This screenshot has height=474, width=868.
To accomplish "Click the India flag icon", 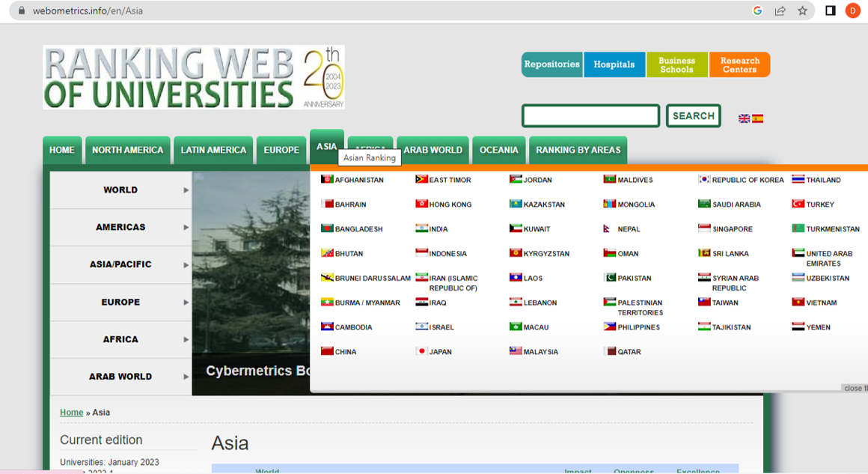I will (421, 228).
